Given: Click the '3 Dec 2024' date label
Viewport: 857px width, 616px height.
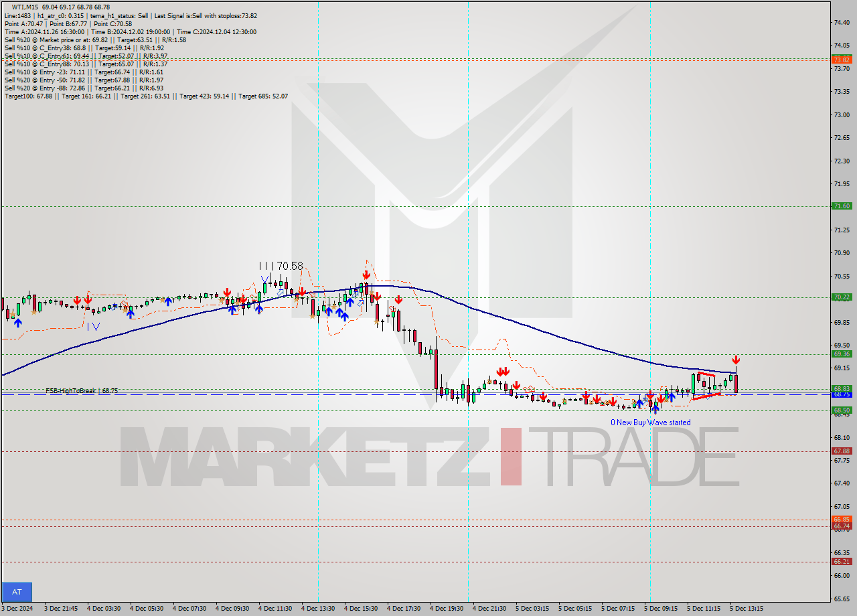Looking at the screenshot, I should [x=16, y=609].
